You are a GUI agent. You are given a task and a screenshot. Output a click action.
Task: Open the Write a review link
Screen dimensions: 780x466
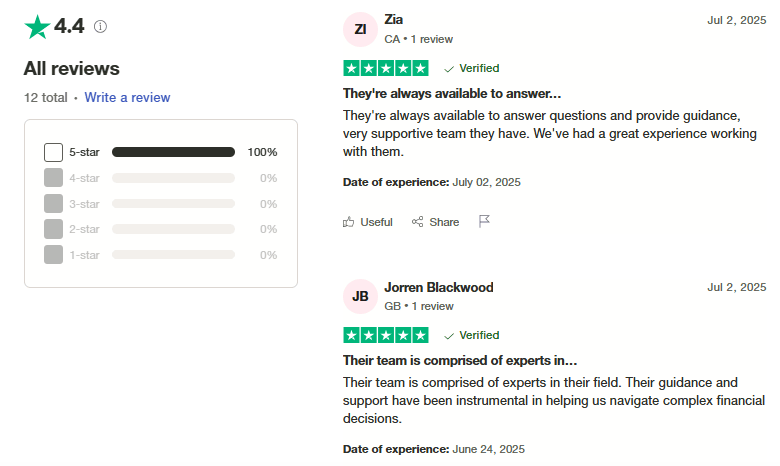[x=127, y=98]
